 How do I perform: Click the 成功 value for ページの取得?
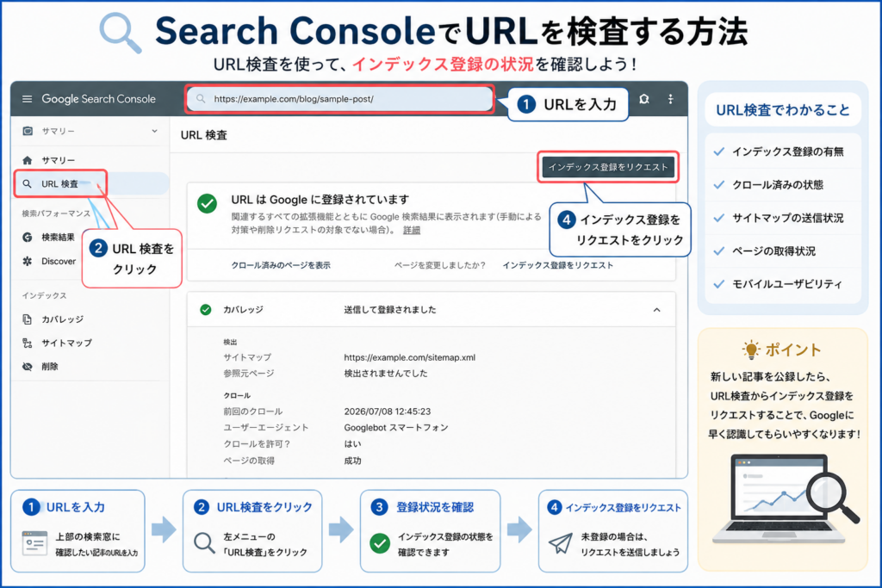click(x=352, y=461)
